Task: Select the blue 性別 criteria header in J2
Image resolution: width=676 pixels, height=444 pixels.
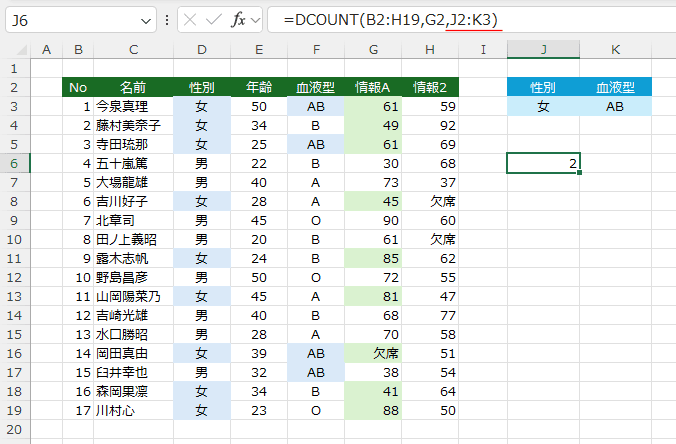Action: 543,87
